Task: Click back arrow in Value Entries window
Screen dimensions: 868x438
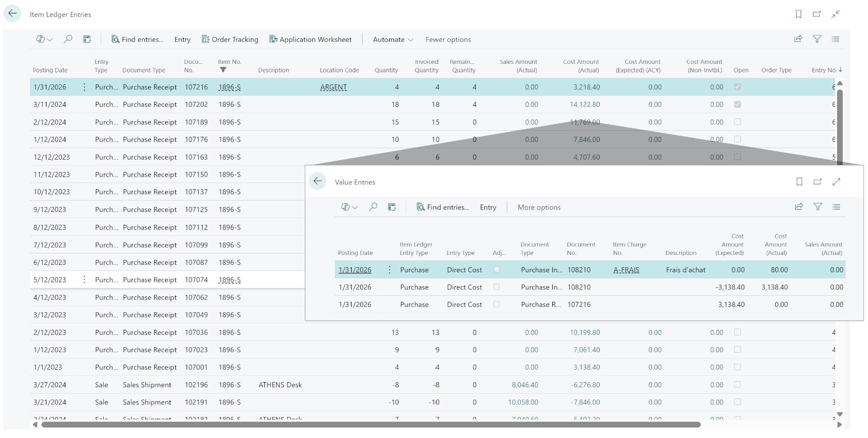Action: [x=318, y=182]
